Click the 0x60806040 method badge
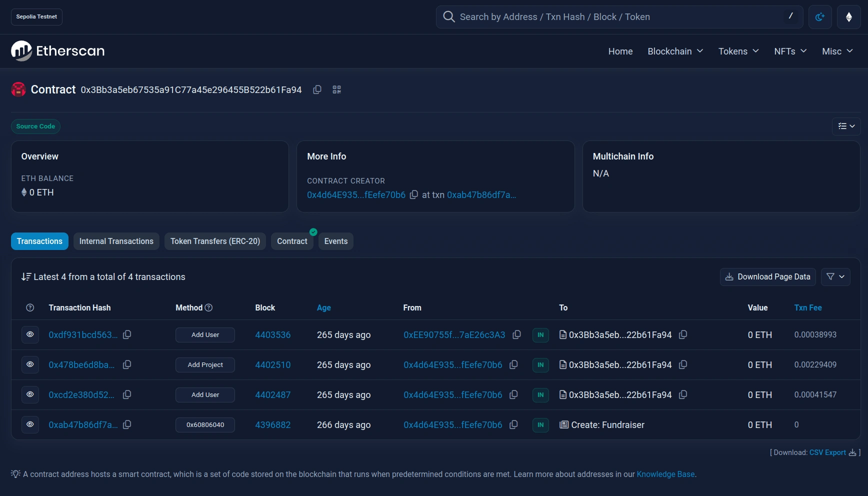Screen dimensions: 868x496 (x=205, y=425)
